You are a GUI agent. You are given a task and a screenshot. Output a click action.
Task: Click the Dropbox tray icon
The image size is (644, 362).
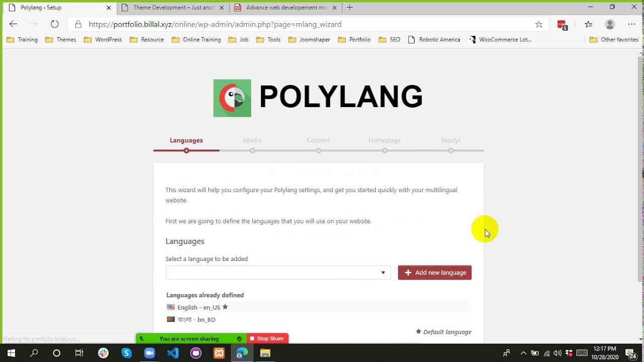pyautogui.click(x=569, y=353)
